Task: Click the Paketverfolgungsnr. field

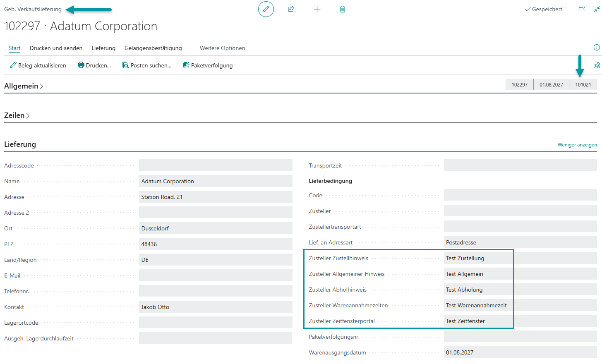Action: coord(520,337)
